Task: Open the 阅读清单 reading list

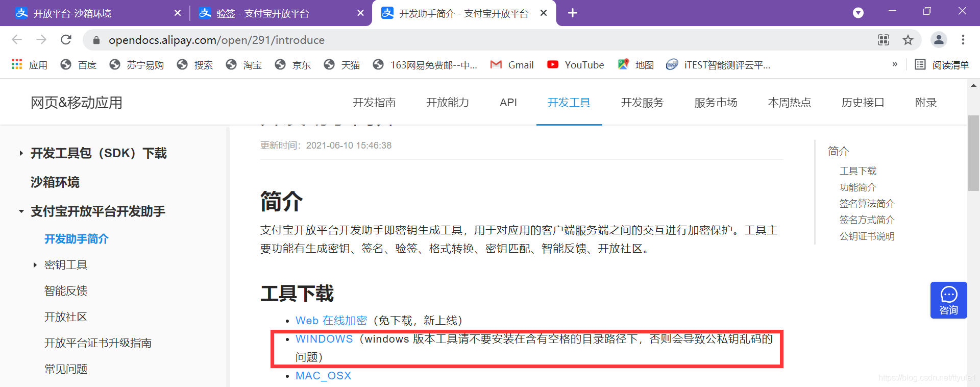Action: click(x=942, y=65)
